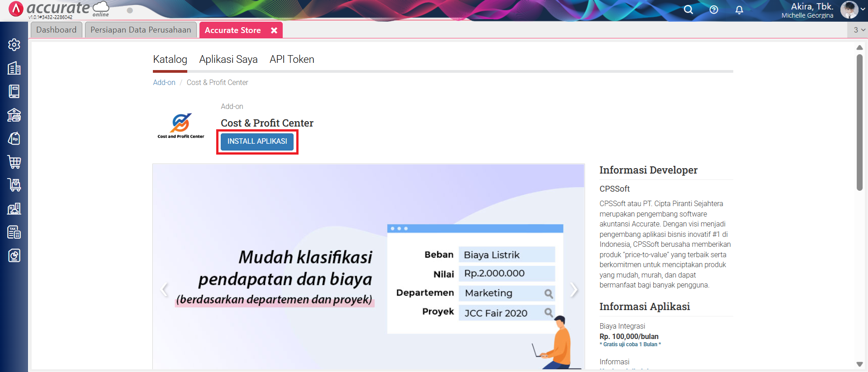
Task: Open the cash and bank module icon
Action: (x=14, y=115)
